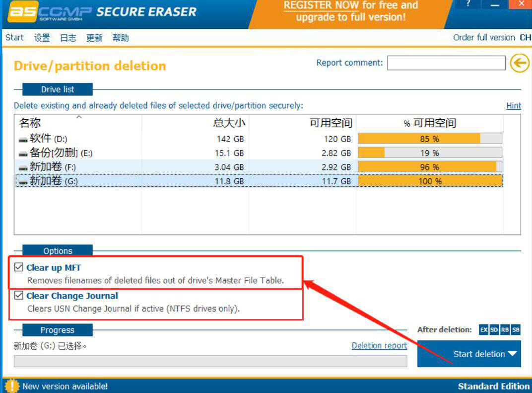Click the 11.8 GB total size cell

(x=229, y=181)
